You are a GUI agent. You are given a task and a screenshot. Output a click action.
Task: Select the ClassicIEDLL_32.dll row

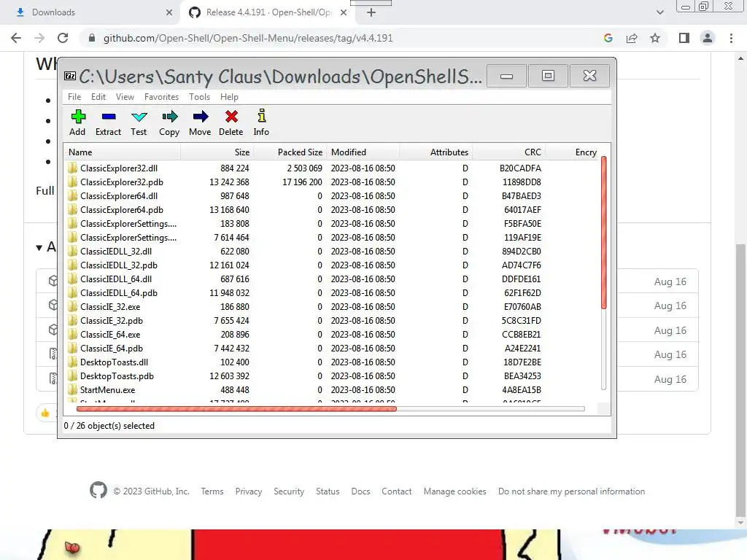tap(332, 251)
